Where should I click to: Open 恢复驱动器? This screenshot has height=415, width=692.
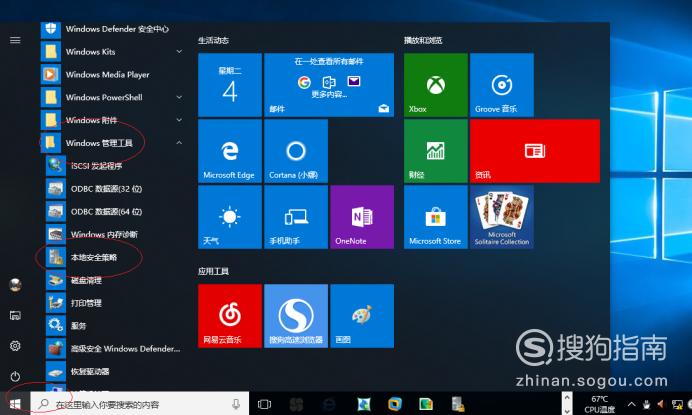pos(115,372)
